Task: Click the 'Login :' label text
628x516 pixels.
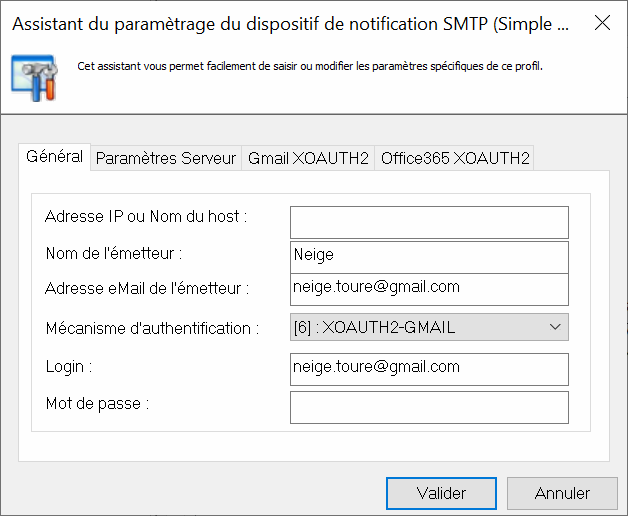Action: click(x=69, y=367)
